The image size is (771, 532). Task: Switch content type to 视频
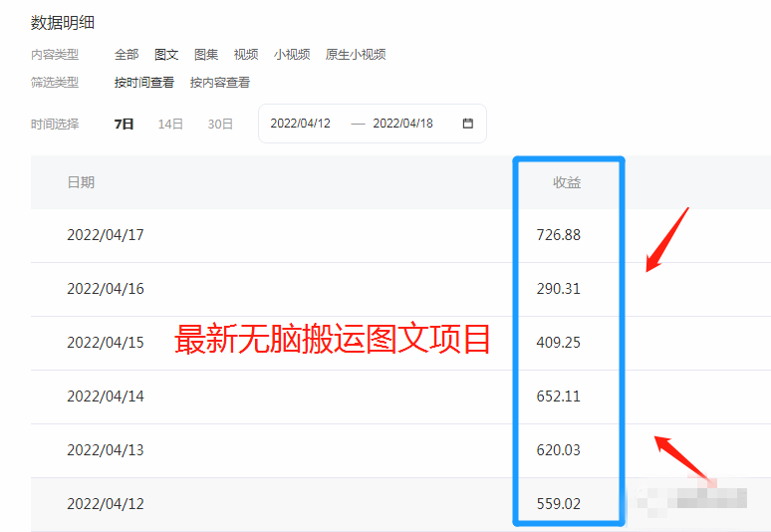click(246, 55)
